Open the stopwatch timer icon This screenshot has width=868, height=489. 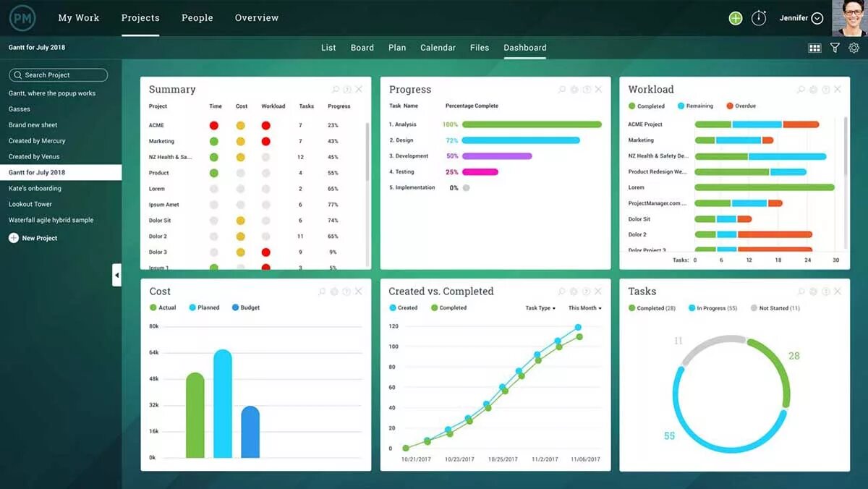759,18
